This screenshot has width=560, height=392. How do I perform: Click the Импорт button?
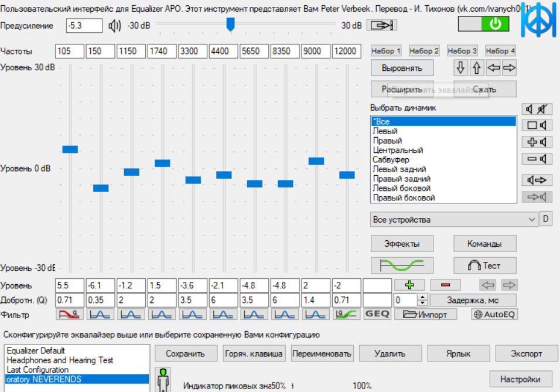[x=425, y=315]
